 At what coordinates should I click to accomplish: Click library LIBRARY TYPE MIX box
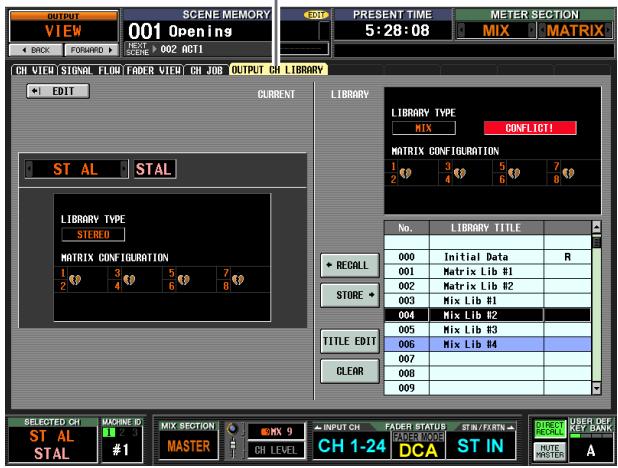424,128
